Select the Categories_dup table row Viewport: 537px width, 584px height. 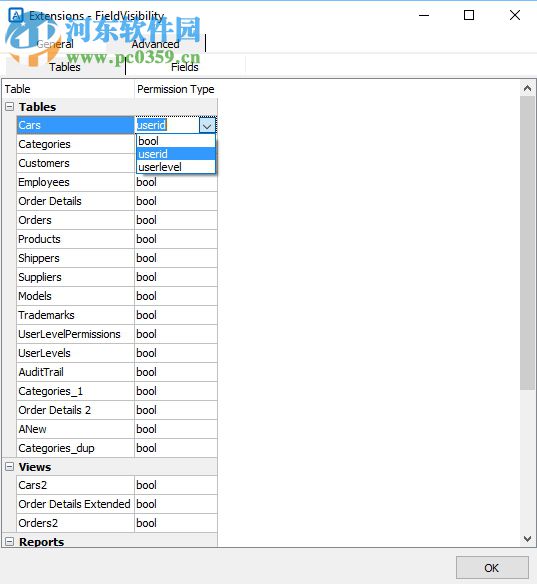pos(75,448)
